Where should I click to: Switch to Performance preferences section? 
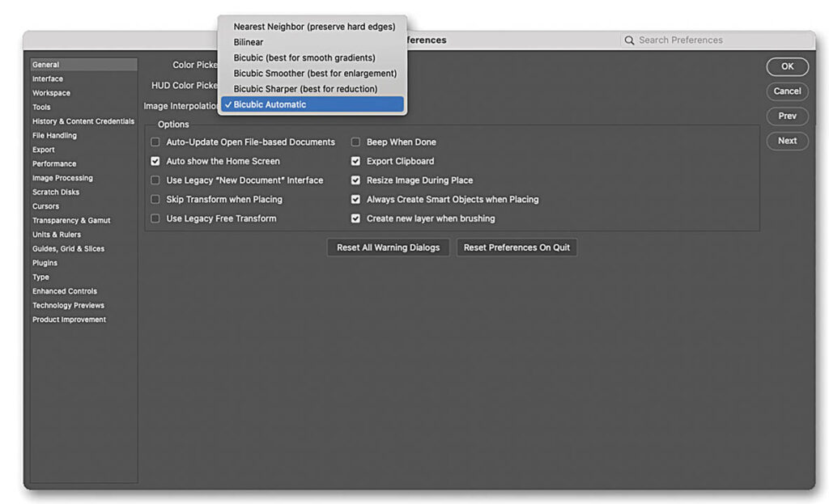pos(54,164)
